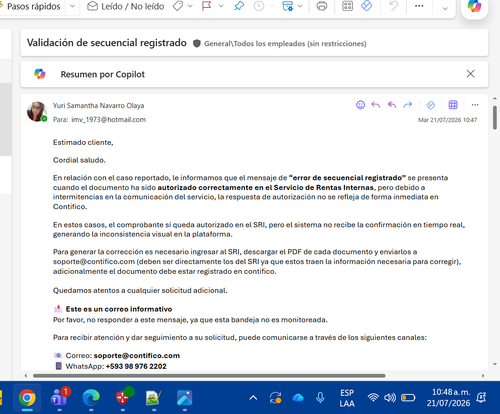Click the 'Estimado cliente,' greeting line
The width and height of the screenshot is (500, 414).
click(x=83, y=143)
